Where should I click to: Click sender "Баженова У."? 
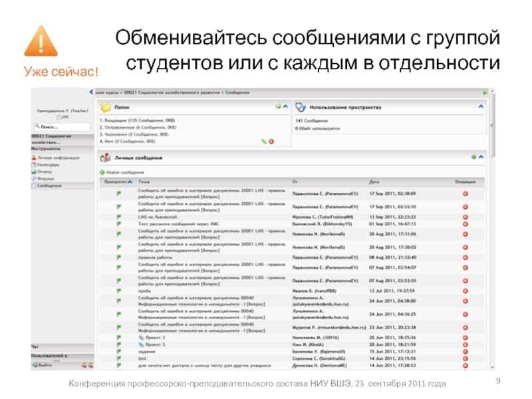tap(319, 352)
